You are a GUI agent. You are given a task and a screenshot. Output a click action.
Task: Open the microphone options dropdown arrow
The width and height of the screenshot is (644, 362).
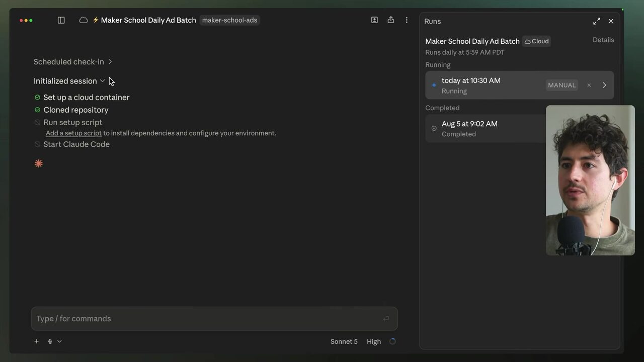point(59,341)
